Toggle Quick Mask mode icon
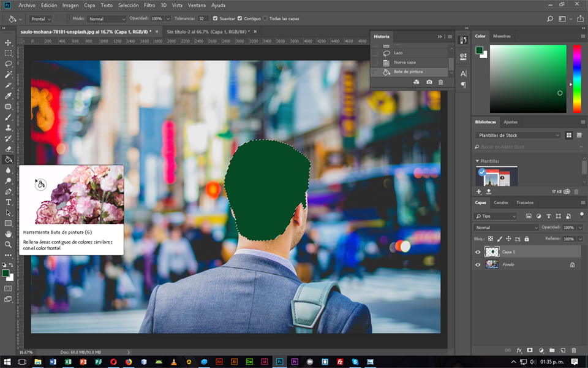The image size is (588, 368). (8, 288)
